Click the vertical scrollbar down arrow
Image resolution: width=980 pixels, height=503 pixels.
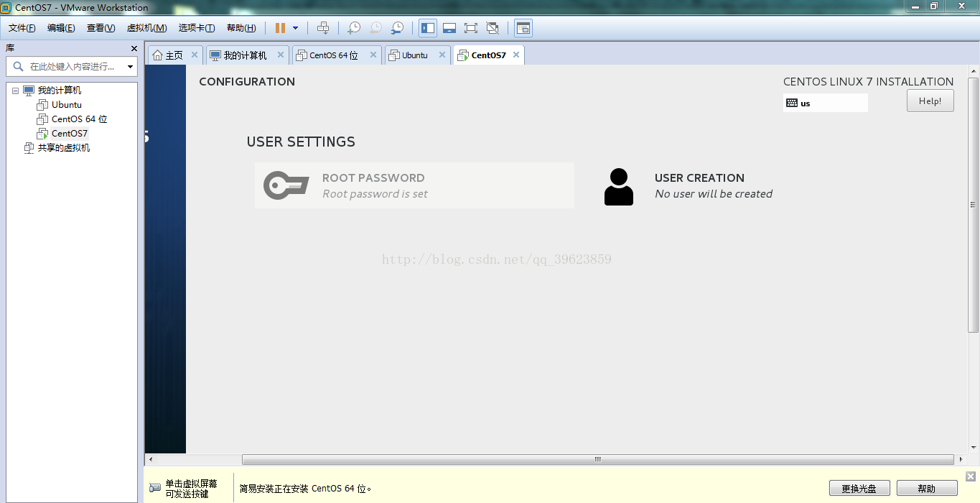pos(974,448)
